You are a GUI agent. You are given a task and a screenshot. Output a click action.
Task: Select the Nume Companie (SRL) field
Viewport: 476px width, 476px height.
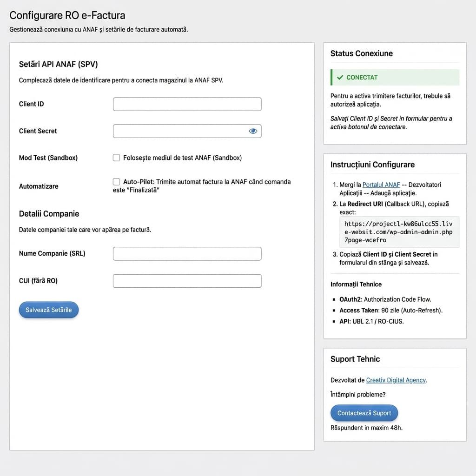coord(187,253)
